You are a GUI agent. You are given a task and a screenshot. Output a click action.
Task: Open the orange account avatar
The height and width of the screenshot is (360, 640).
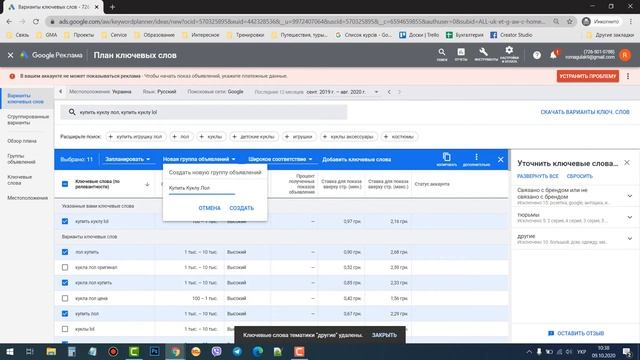click(x=625, y=55)
